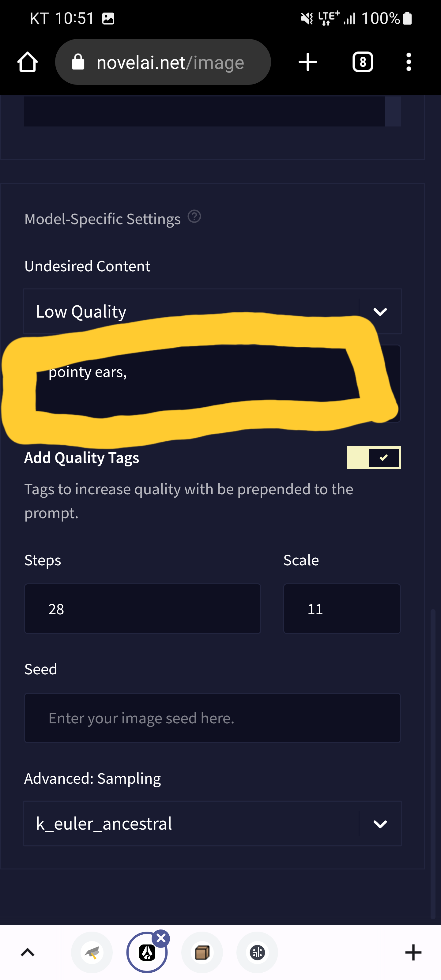The height and width of the screenshot is (980, 441).
Task: Tap the browser home icon
Action: point(27,62)
